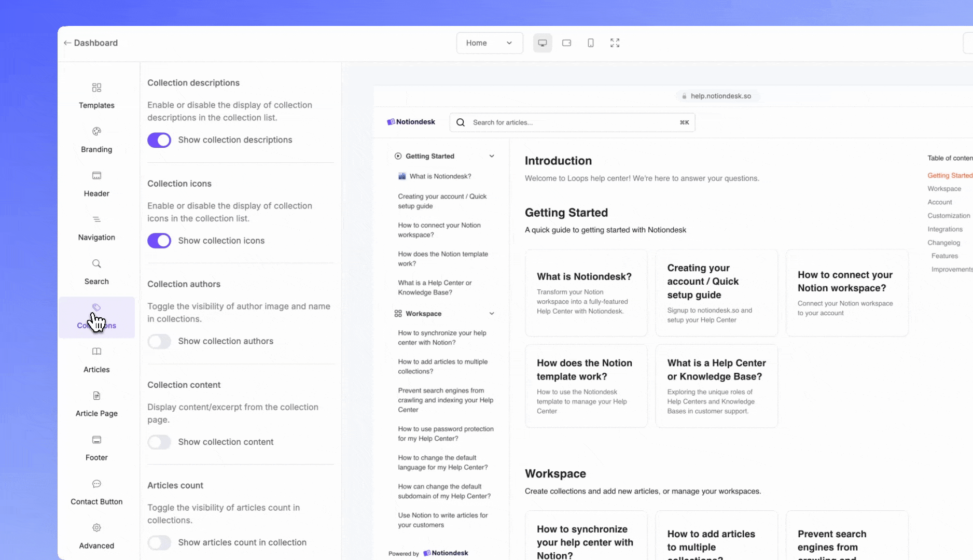Viewport: 973px width, 560px height.
Task: Jump to Features in table of contents
Action: [x=944, y=256]
